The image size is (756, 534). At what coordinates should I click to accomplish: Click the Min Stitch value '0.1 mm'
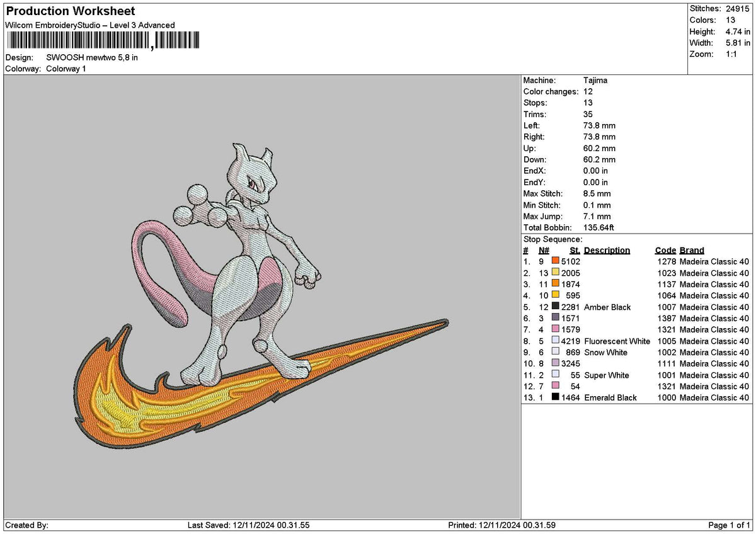(x=597, y=205)
